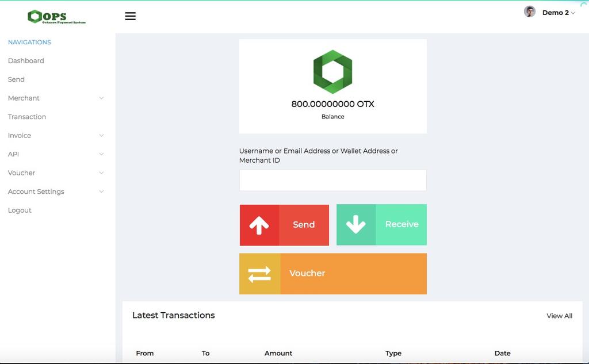This screenshot has width=589, height=364.
Task: Click the 800.00000000 OTX balance text
Action: (x=333, y=104)
